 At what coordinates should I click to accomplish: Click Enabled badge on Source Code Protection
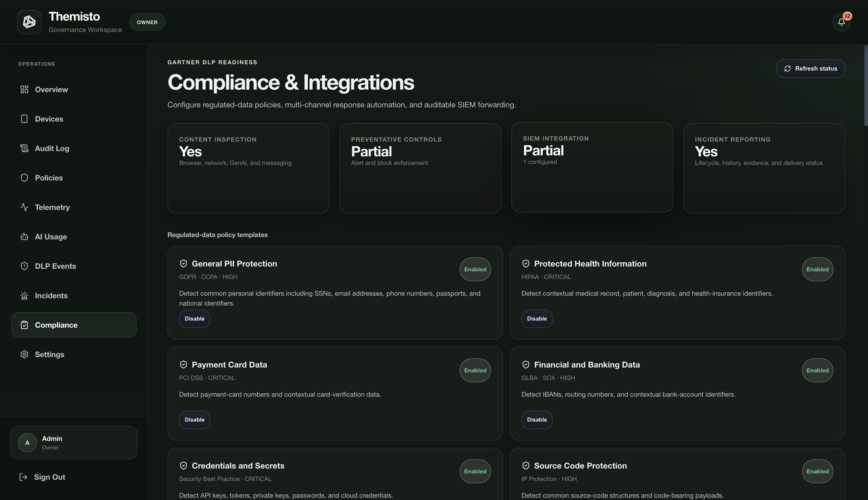point(817,471)
